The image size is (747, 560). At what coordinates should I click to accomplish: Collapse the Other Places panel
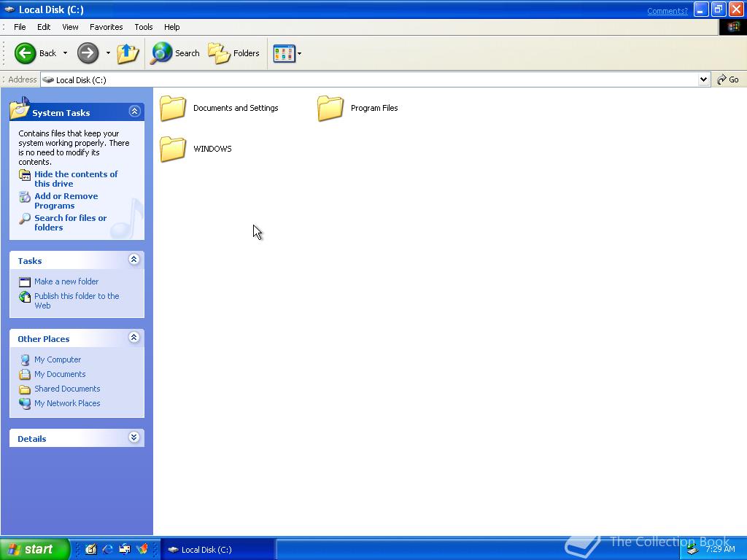[134, 338]
